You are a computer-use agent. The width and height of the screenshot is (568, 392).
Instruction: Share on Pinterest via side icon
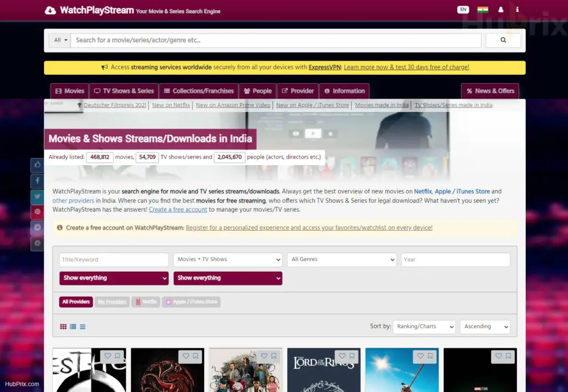(37, 212)
